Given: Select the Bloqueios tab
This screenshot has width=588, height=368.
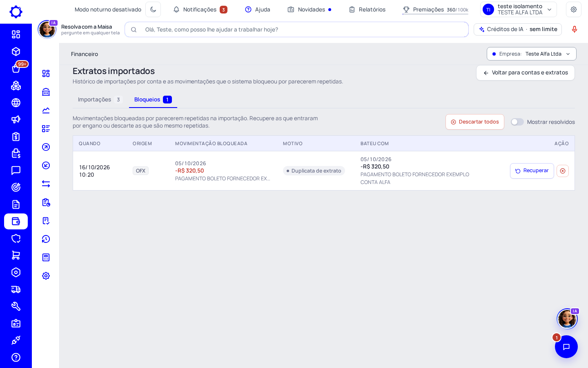Looking at the screenshot, I should (153, 100).
